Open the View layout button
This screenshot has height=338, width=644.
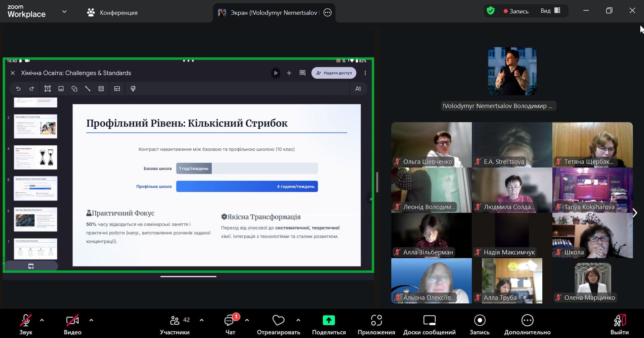click(x=550, y=11)
